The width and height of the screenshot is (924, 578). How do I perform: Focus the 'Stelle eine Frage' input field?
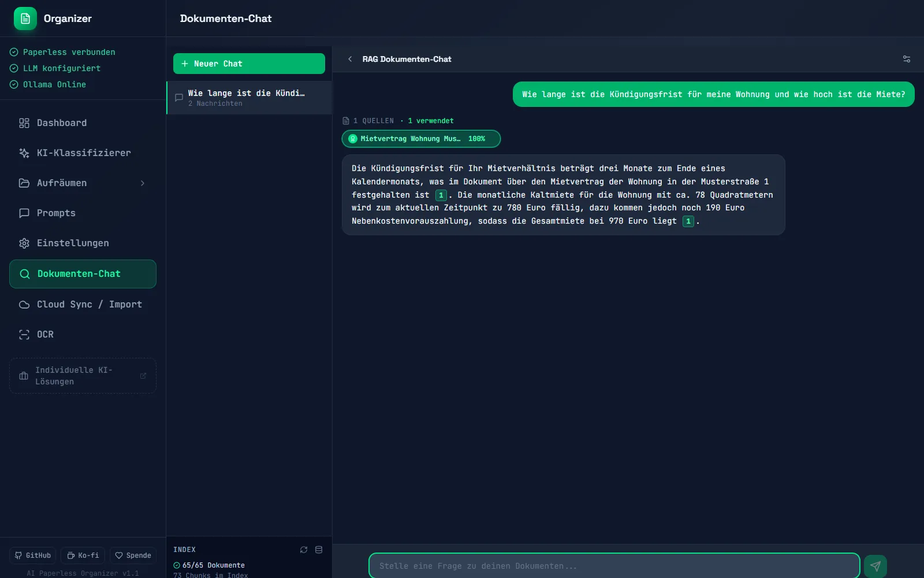tap(614, 566)
